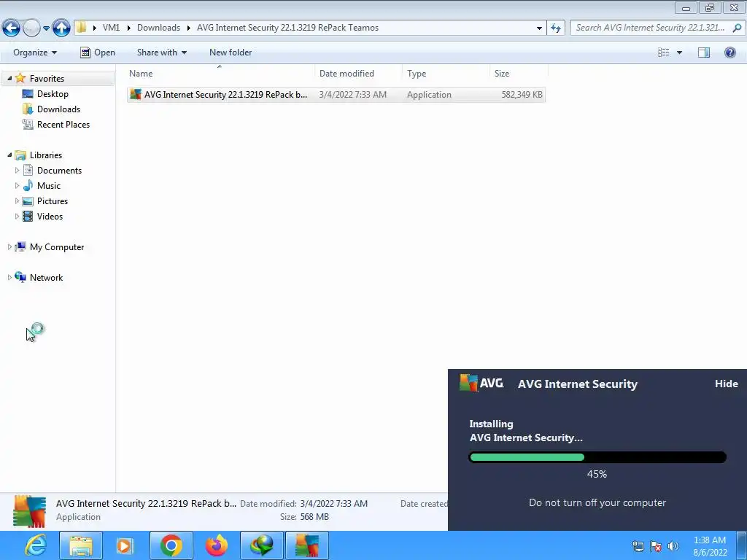The image size is (747, 560).
Task: Open the Documents library
Action: pyautogui.click(x=60, y=170)
